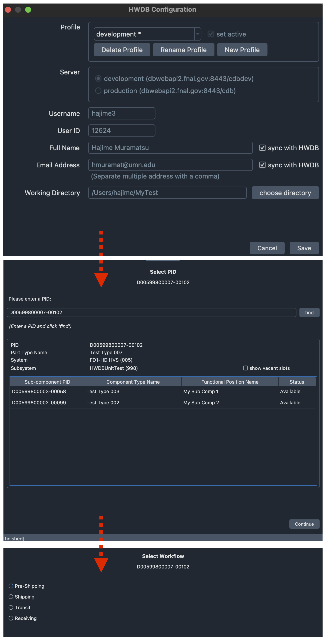Click Available status of My Sub Comp 2

tap(297, 402)
